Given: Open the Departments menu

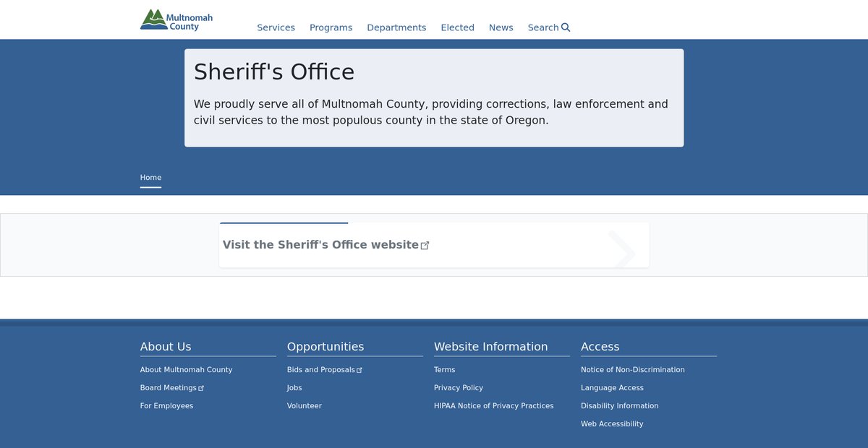Looking at the screenshot, I should 396,27.
